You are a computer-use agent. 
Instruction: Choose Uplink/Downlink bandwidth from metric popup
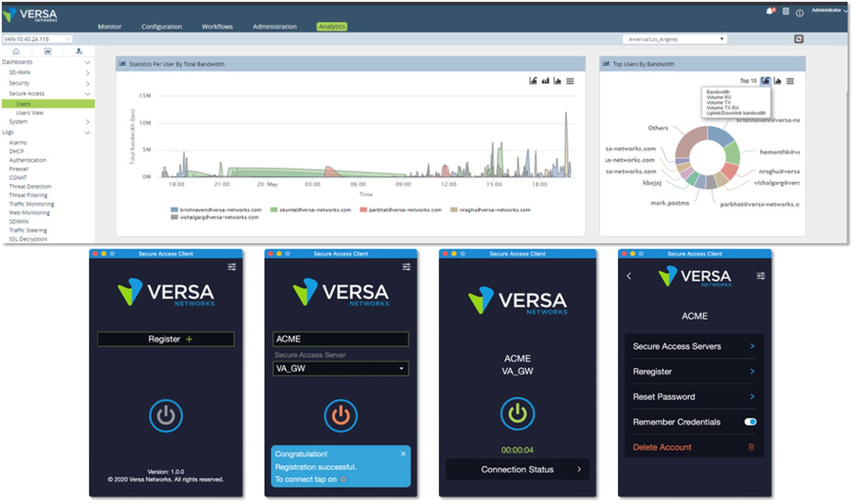(x=736, y=113)
